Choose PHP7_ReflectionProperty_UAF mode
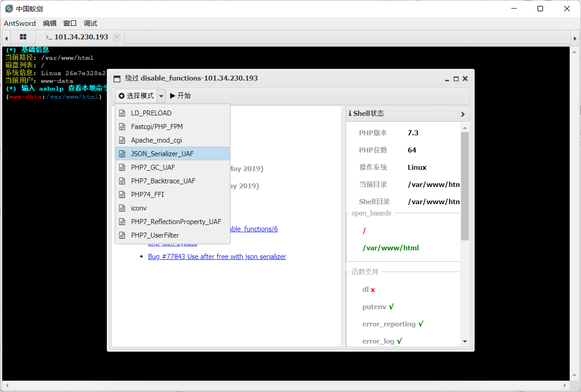 point(172,222)
